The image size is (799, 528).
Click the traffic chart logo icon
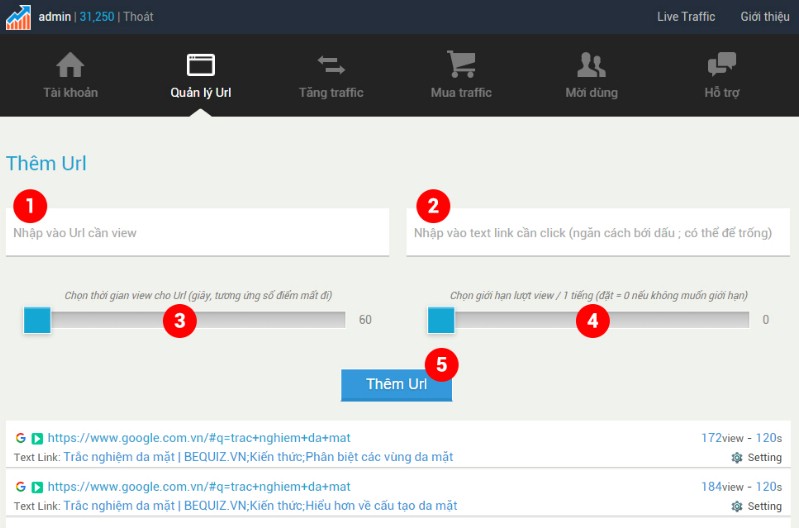click(x=18, y=17)
